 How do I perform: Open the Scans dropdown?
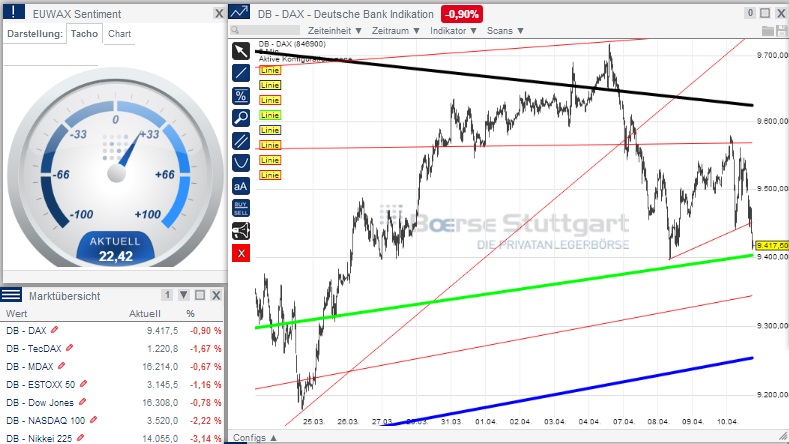[x=505, y=31]
